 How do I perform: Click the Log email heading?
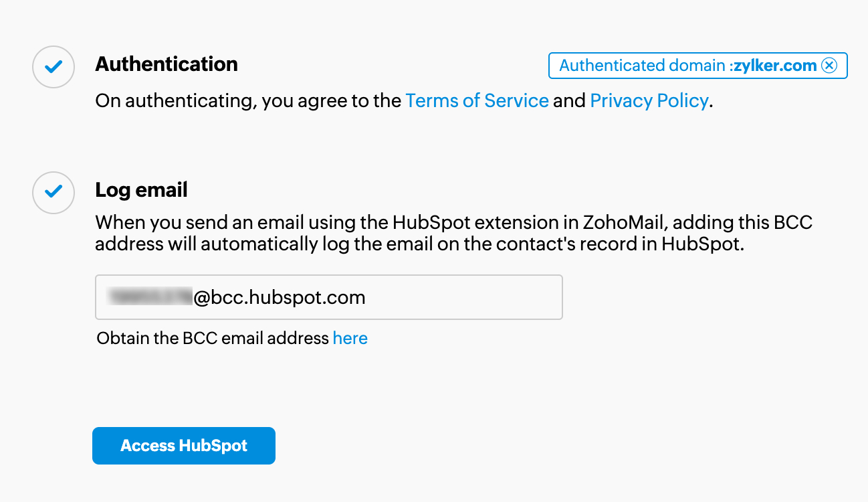pyautogui.click(x=141, y=190)
